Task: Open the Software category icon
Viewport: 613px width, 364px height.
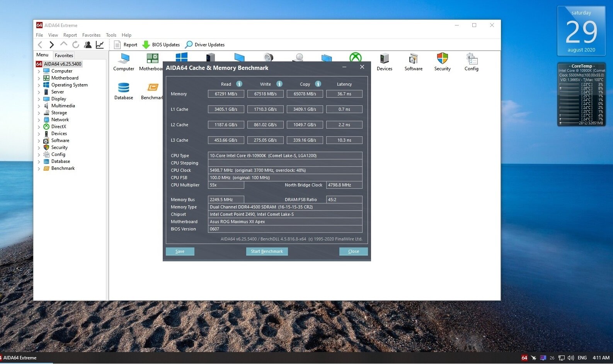Action: pos(414,62)
